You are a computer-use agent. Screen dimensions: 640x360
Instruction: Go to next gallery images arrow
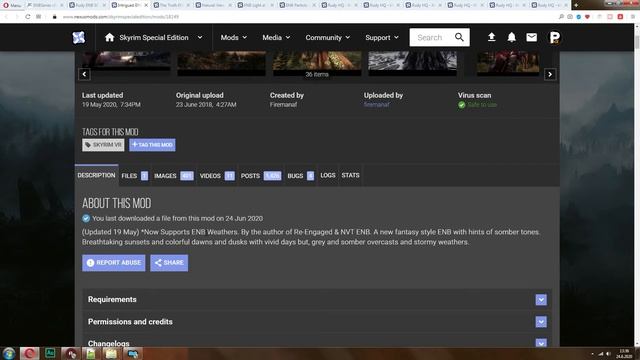click(550, 74)
